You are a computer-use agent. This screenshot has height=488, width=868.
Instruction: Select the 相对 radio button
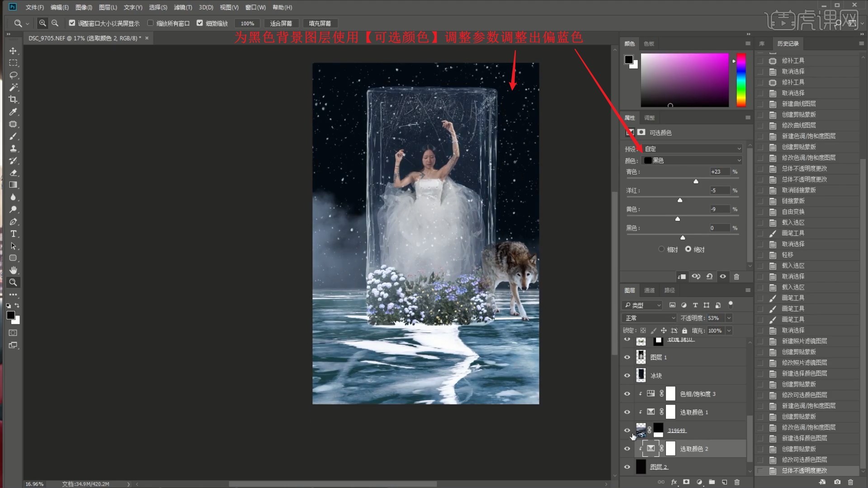pos(661,249)
